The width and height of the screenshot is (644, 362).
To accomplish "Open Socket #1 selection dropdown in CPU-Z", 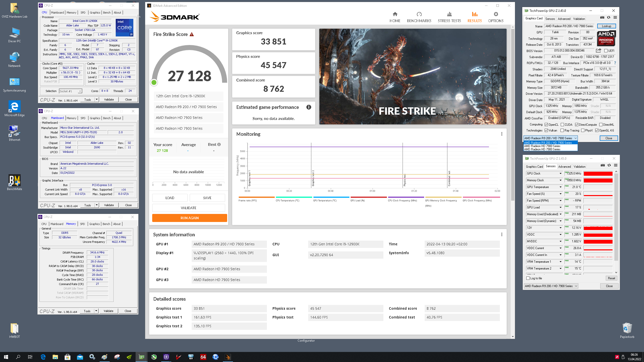I will click(70, 91).
